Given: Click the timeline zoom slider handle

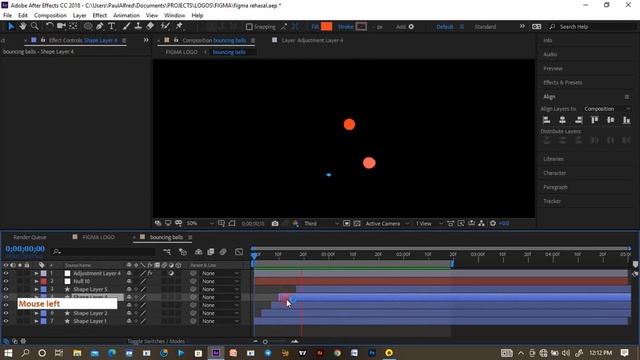Looking at the screenshot, I should point(265,342).
